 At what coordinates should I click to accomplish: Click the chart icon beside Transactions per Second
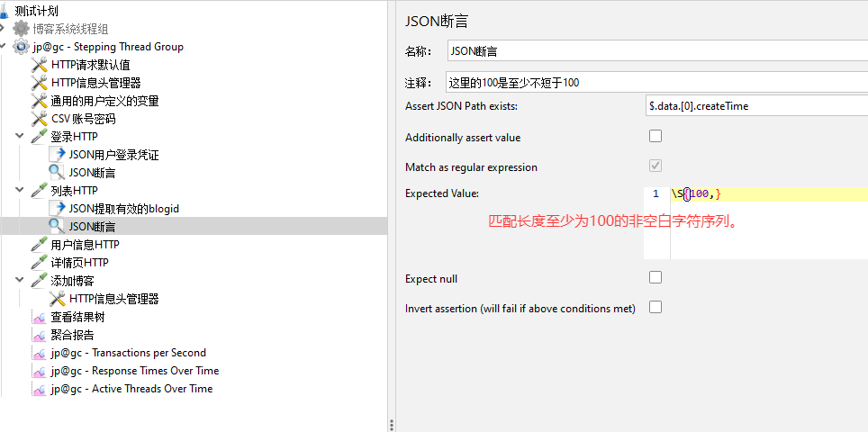(x=40, y=353)
